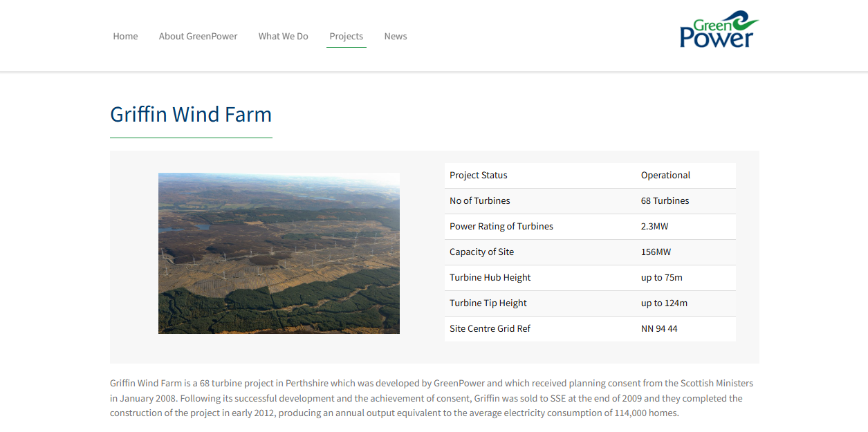Open the aerial wind farm photo
Viewport: 868px width, 432px height.
[x=279, y=253]
